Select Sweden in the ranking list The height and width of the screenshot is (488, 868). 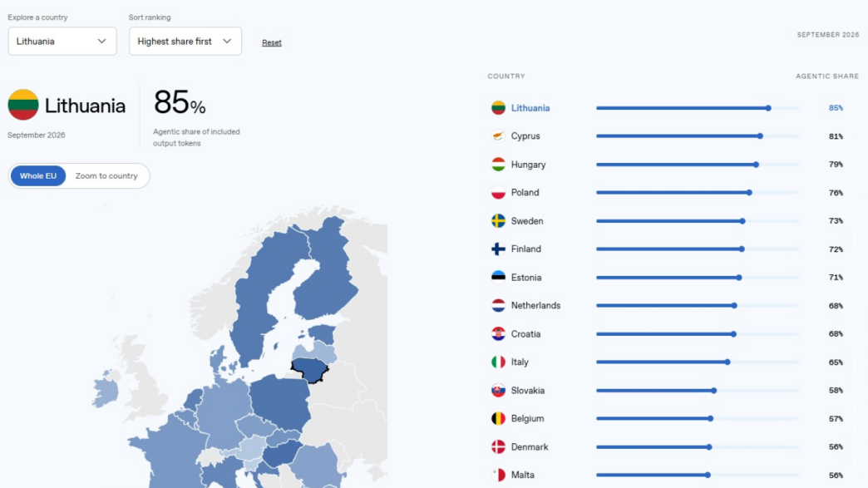[527, 221]
